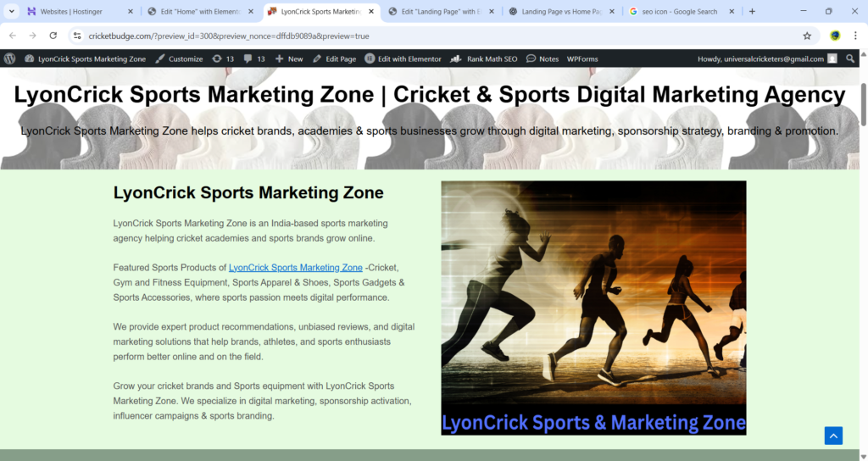Viewport: 868px width, 461px height.
Task: Click the Notes speech bubble icon
Action: click(531, 58)
